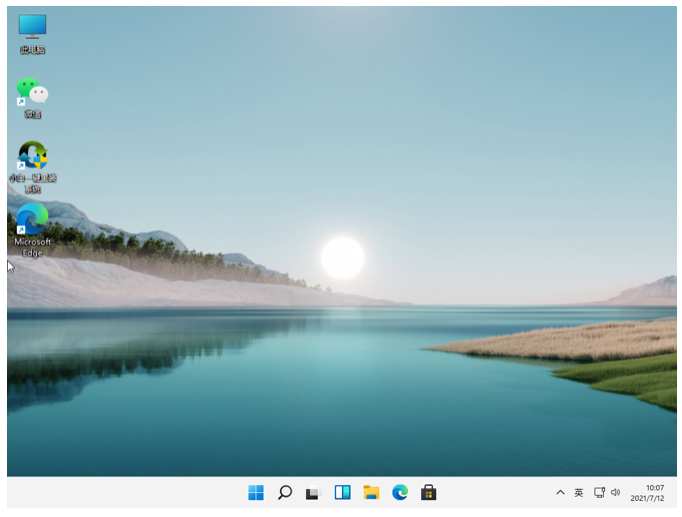Image resolution: width=682 pixels, height=517 pixels.
Task: Launch File Explorer from taskbar
Action: tap(371, 493)
